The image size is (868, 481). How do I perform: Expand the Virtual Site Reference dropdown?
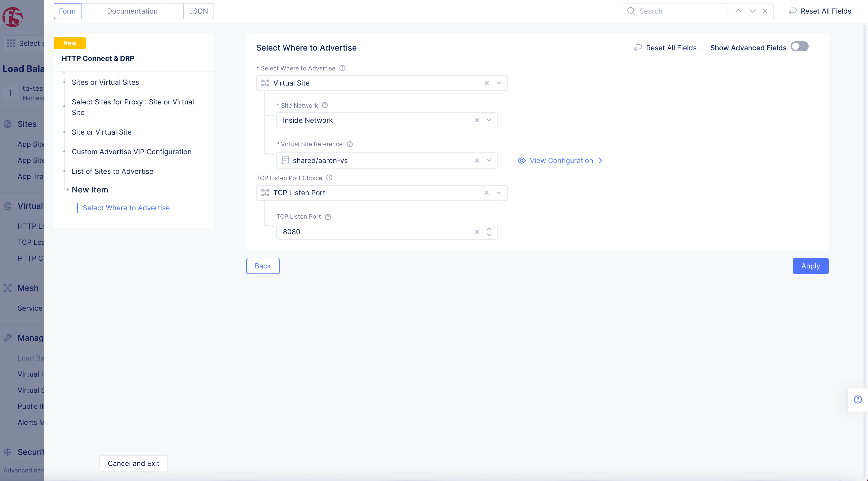489,161
